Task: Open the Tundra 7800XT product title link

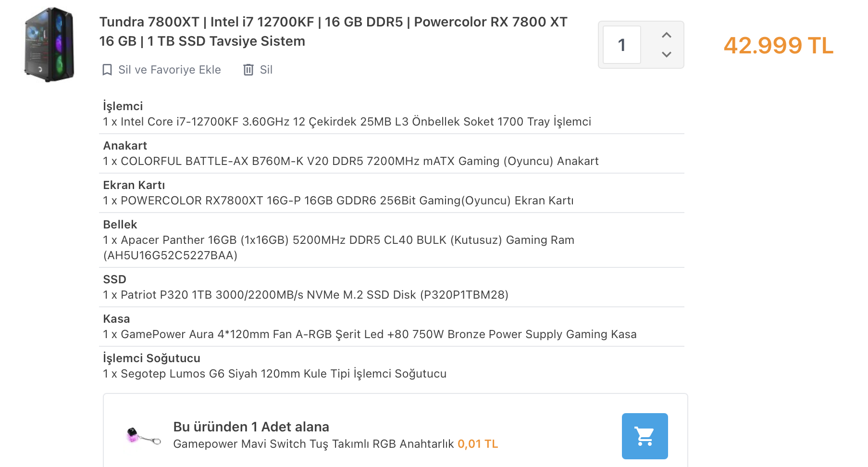Action: 333,31
